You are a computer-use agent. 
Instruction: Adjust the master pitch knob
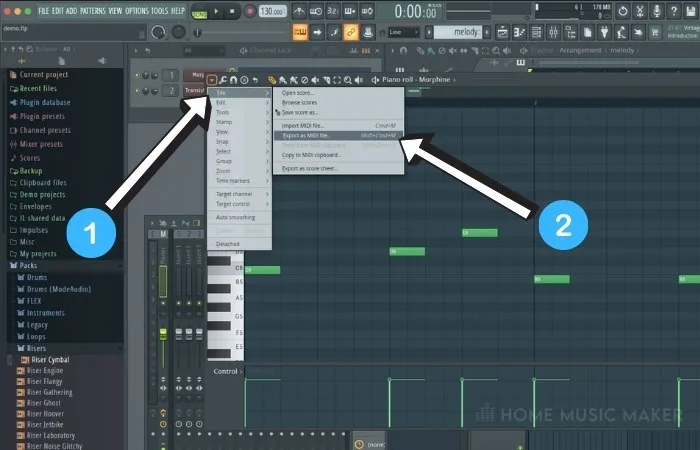pos(179,32)
